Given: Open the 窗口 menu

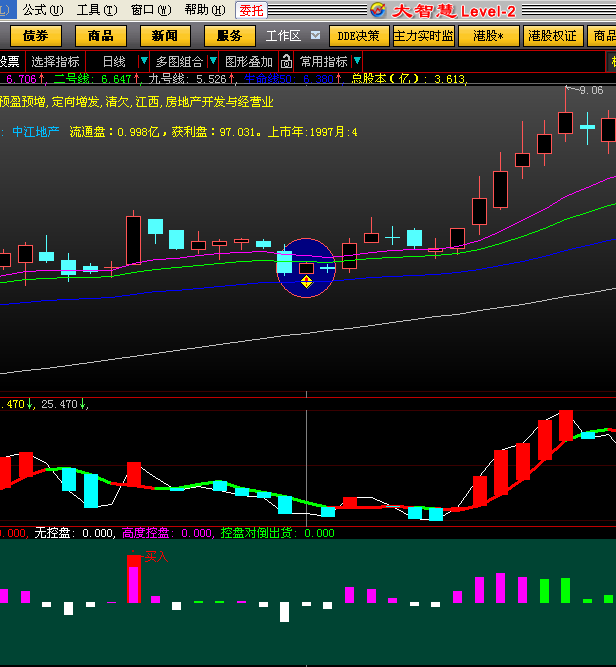Looking at the screenshot, I should [150, 10].
